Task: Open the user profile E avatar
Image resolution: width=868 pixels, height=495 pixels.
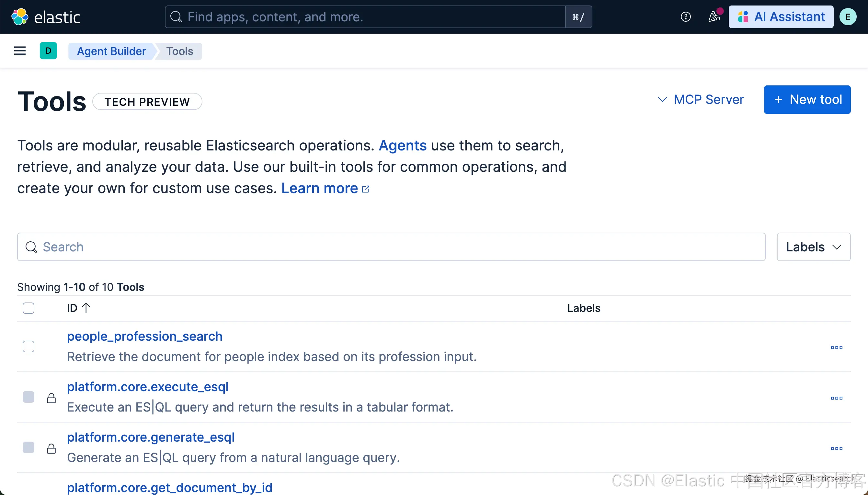Action: pyautogui.click(x=847, y=16)
